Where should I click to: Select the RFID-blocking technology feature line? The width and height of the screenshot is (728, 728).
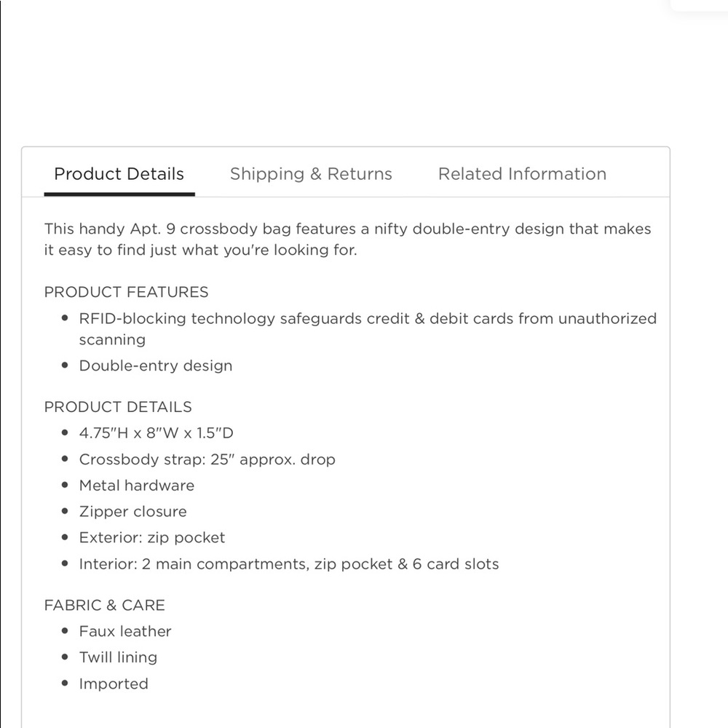coord(368,319)
